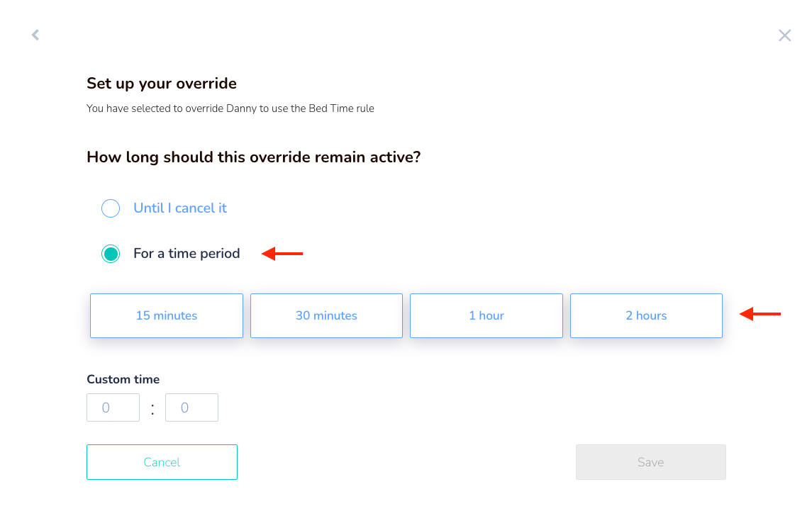The height and width of the screenshot is (511, 812).
Task: Click the 'Until I cancel it' label text
Action: click(x=179, y=208)
